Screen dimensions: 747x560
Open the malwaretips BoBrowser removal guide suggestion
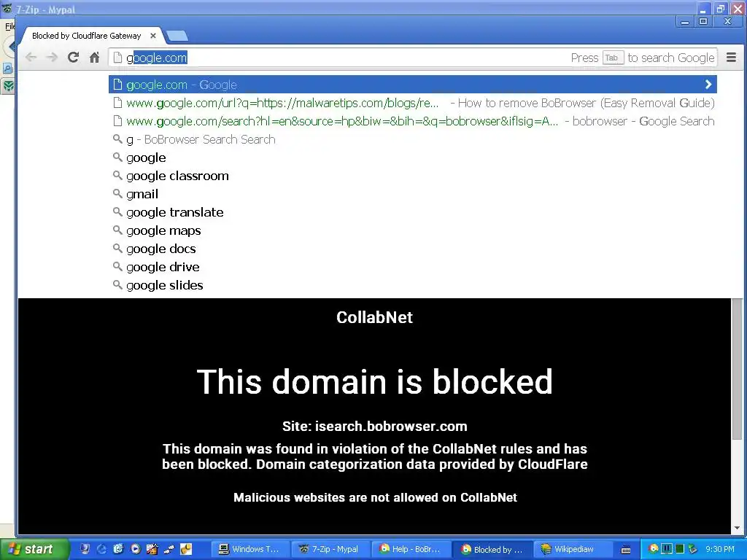(x=413, y=103)
